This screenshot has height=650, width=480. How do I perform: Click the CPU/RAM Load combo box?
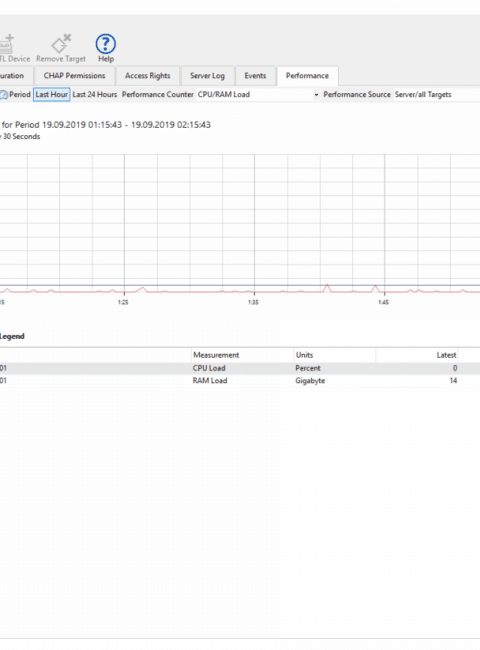coord(258,95)
